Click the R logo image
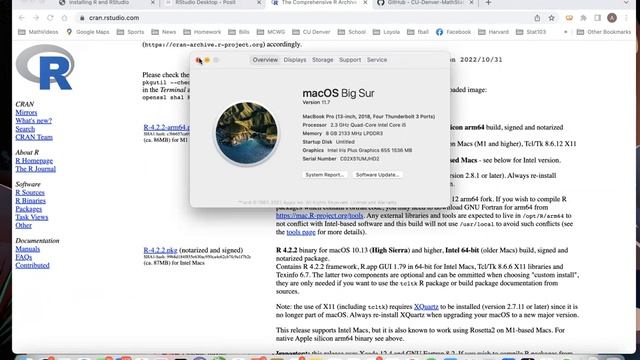The width and height of the screenshot is (640, 360). [45, 67]
